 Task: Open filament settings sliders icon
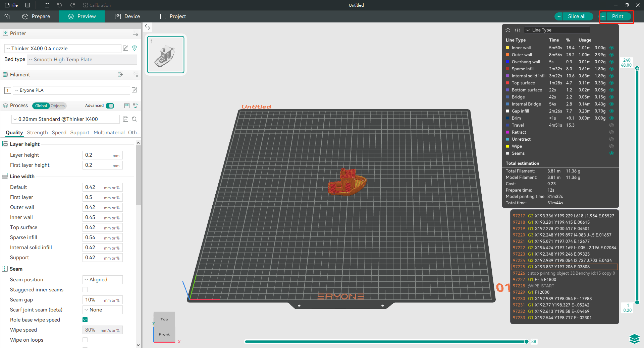(136, 74)
